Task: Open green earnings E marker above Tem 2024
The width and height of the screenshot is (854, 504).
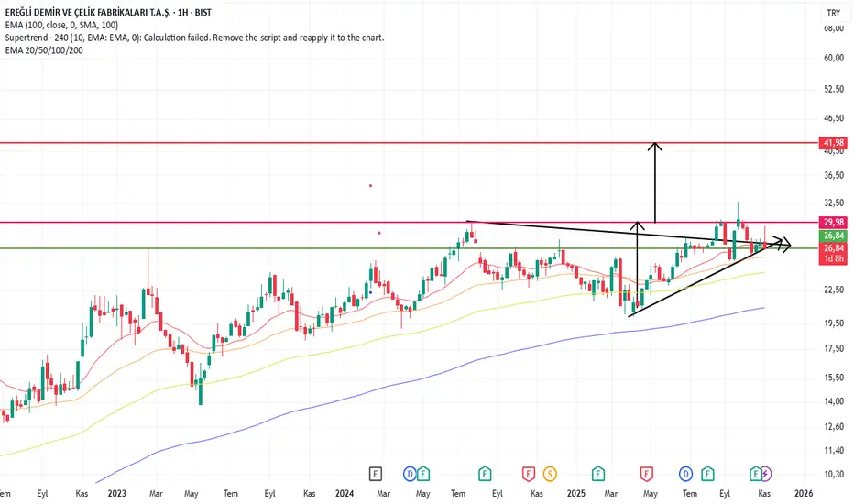Action: (485, 474)
